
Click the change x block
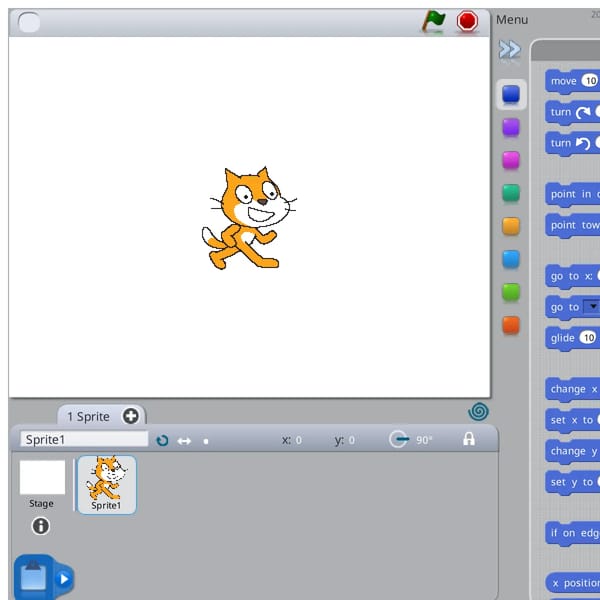572,390
